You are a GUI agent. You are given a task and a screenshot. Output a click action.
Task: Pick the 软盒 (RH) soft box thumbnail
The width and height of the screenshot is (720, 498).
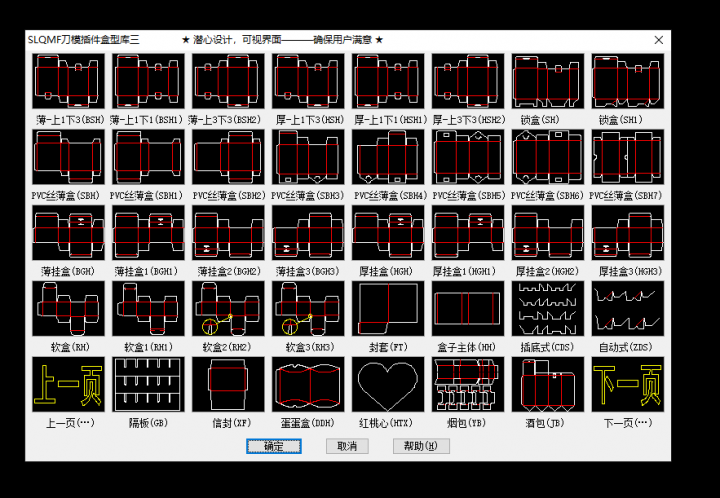(68, 309)
